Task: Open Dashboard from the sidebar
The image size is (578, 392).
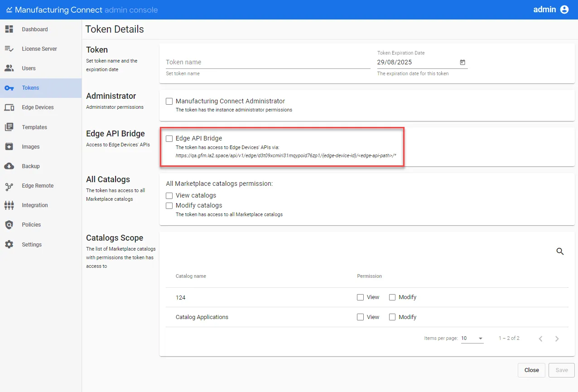Action: tap(41, 29)
